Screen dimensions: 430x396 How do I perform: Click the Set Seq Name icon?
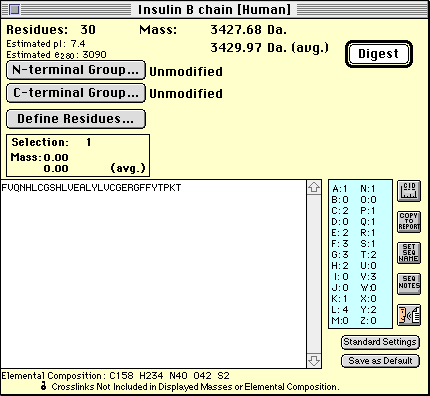[x=409, y=253]
